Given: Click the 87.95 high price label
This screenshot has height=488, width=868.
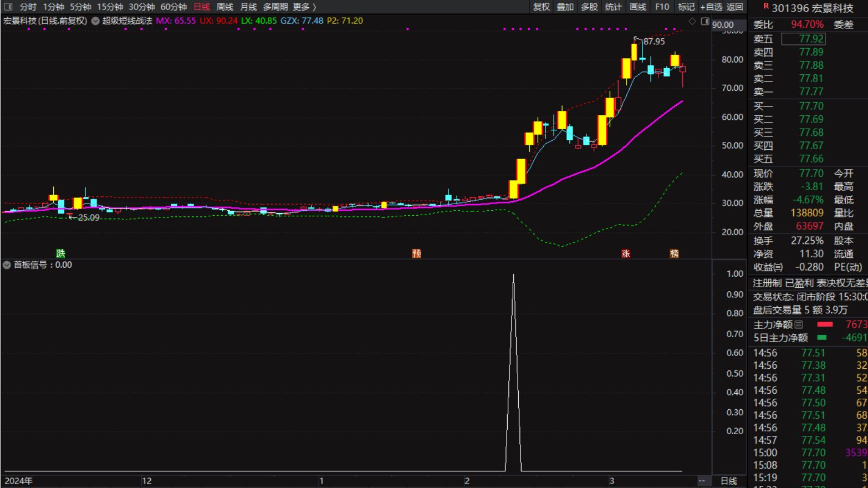Looking at the screenshot, I should click(654, 42).
